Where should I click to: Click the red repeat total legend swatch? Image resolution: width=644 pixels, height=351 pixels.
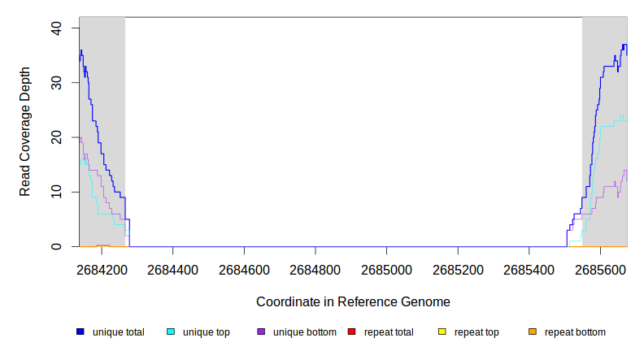tap(351, 332)
